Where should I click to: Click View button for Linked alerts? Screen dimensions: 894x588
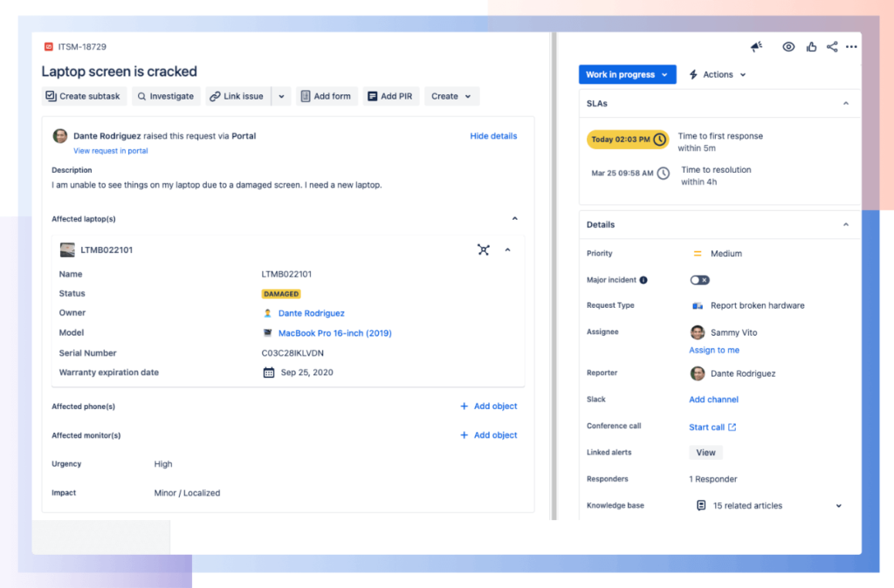[x=705, y=453]
